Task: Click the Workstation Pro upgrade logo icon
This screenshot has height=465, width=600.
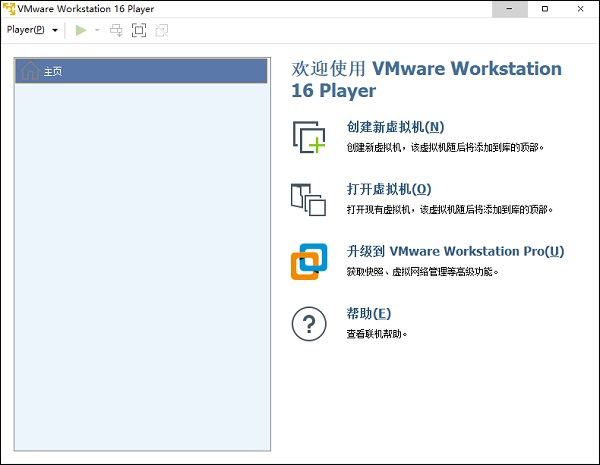Action: (309, 262)
